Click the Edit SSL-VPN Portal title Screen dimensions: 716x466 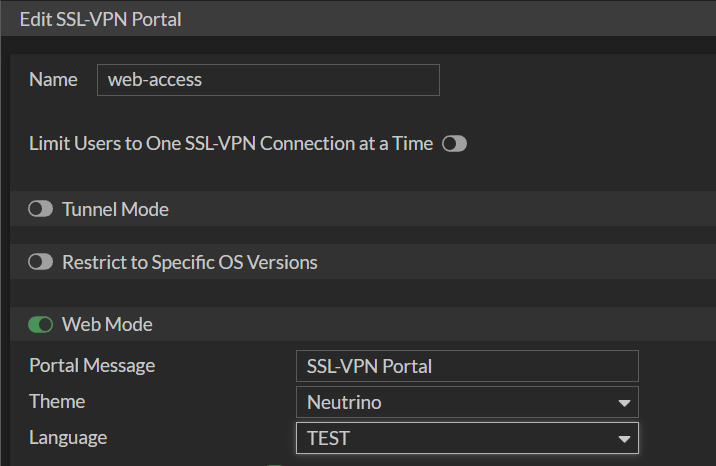coord(100,19)
